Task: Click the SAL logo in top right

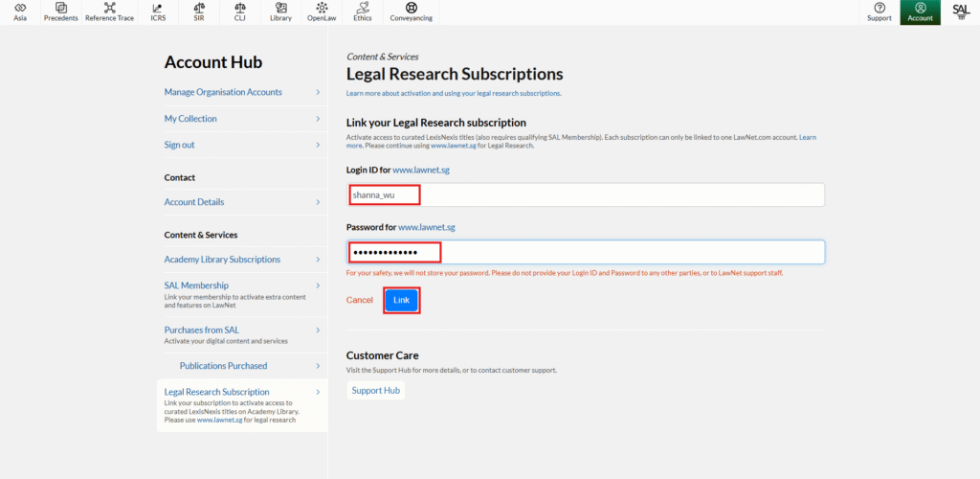Action: tap(961, 11)
